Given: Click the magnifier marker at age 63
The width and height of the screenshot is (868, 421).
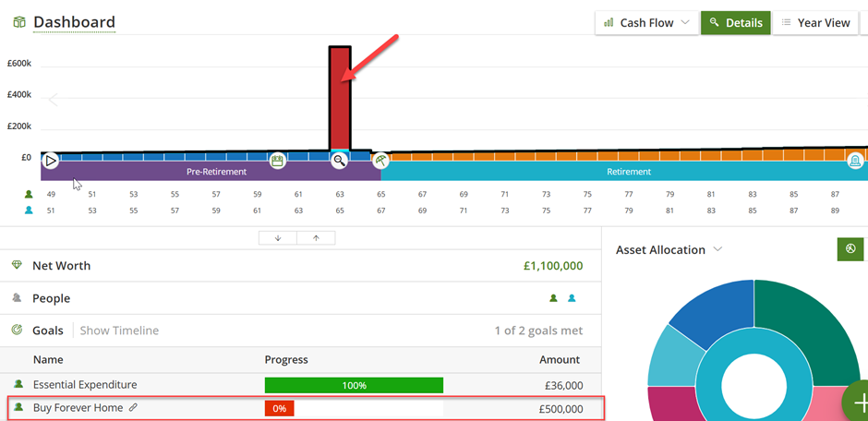Looking at the screenshot, I should click(x=339, y=161).
